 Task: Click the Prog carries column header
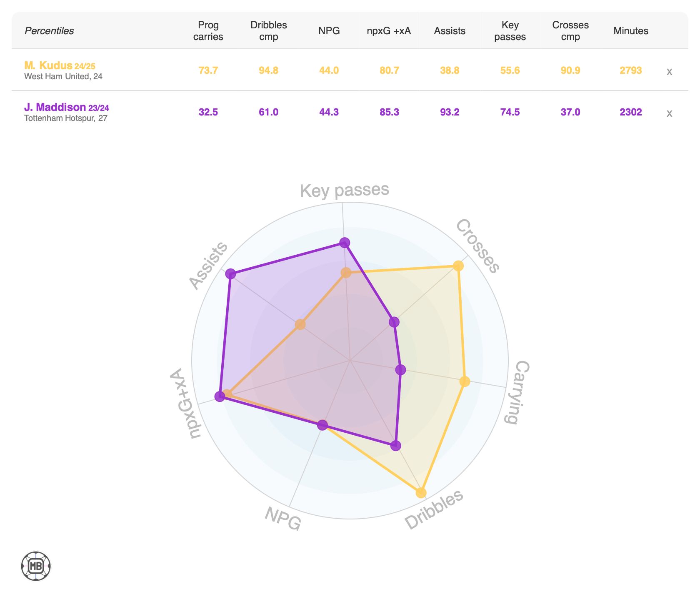coord(208,31)
